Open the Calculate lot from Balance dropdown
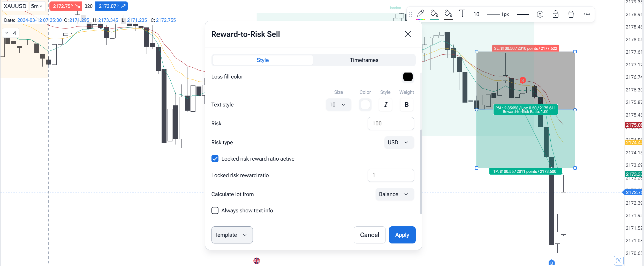The width and height of the screenshot is (644, 266). pyautogui.click(x=394, y=194)
